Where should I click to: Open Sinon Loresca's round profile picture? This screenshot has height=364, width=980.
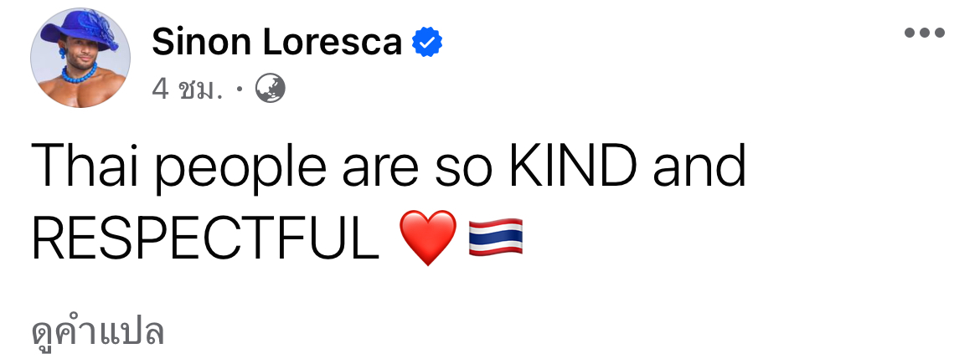80,58
